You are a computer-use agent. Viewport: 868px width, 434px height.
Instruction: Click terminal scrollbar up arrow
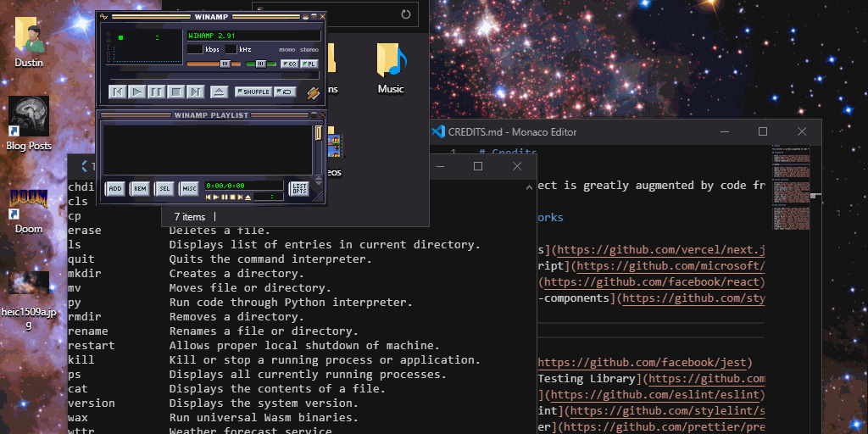531,187
